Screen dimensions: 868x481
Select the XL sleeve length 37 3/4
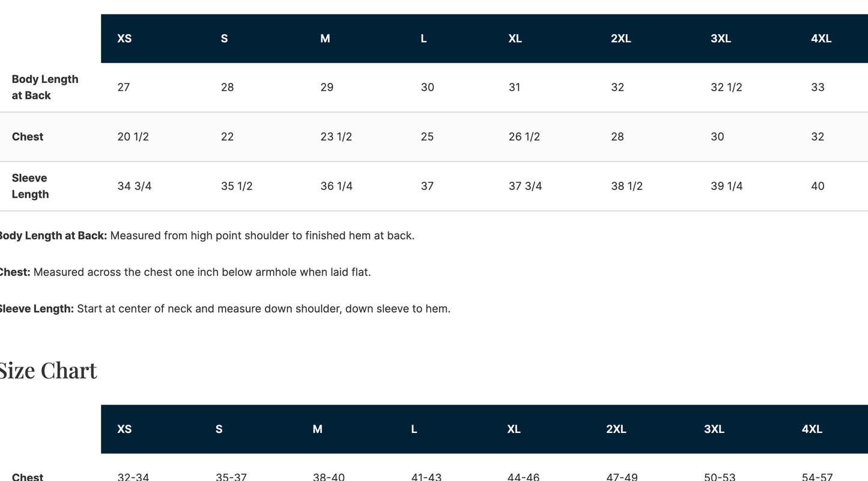525,186
